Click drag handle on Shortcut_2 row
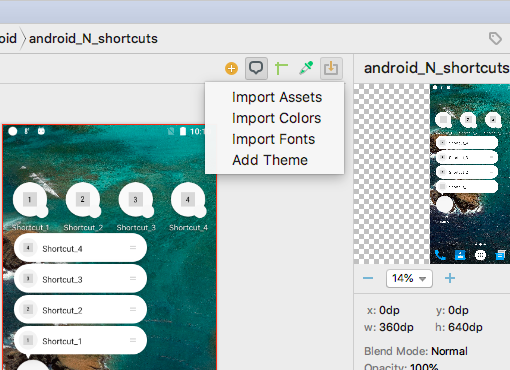 click(133, 309)
